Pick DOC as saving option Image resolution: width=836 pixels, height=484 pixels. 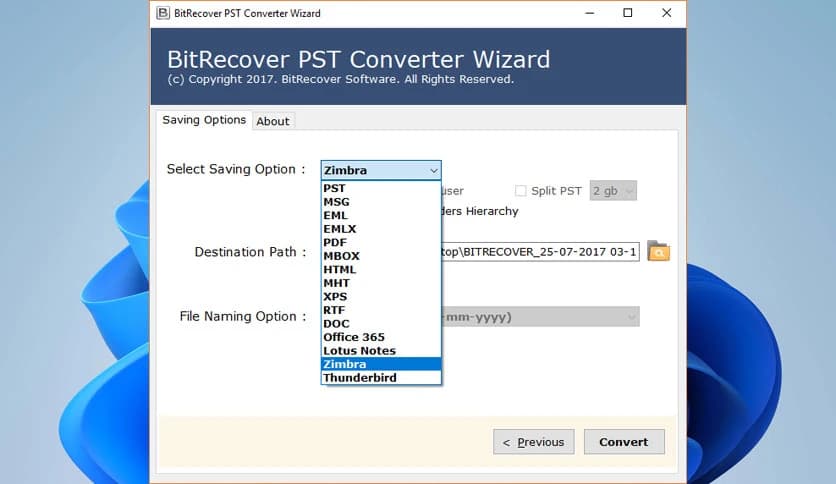point(381,324)
